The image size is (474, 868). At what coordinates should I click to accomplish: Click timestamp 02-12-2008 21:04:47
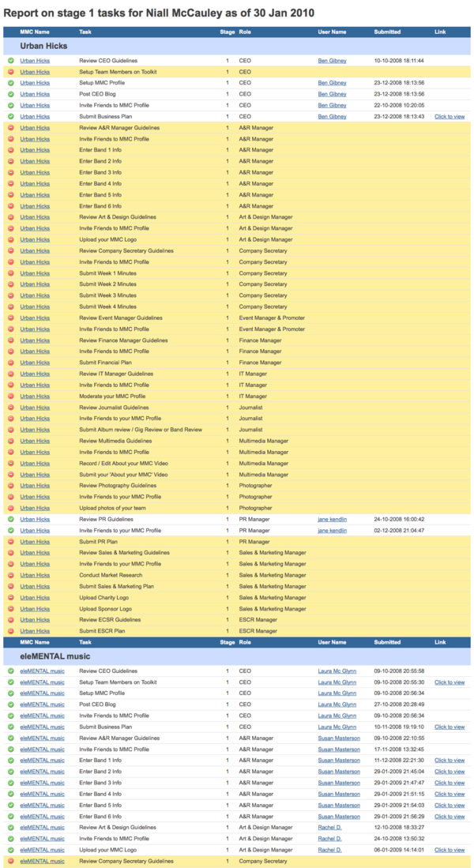pos(399,530)
